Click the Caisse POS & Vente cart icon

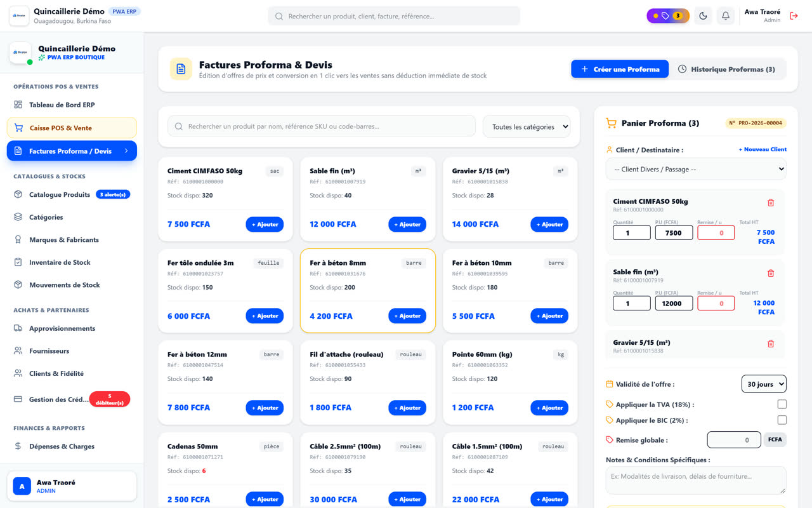click(18, 128)
